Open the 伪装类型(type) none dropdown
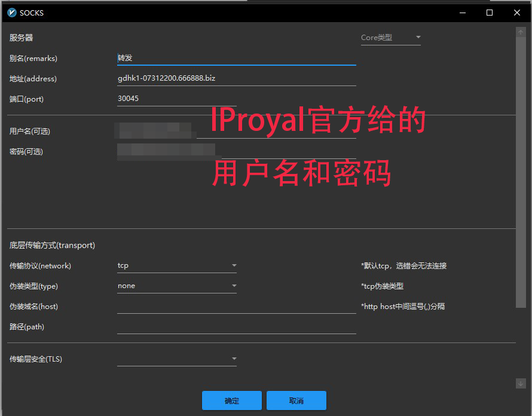This screenshot has height=416, width=532. tap(177, 286)
